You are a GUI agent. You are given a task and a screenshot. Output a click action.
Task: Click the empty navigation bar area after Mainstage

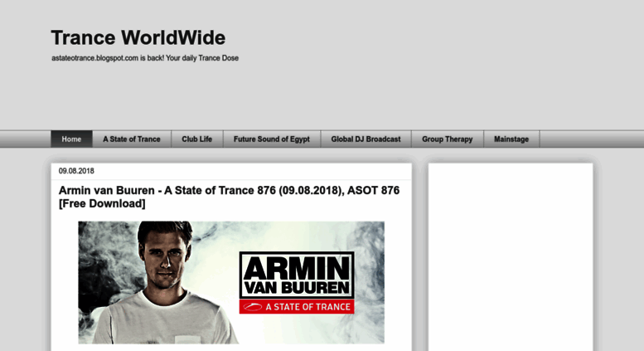tap(592, 139)
